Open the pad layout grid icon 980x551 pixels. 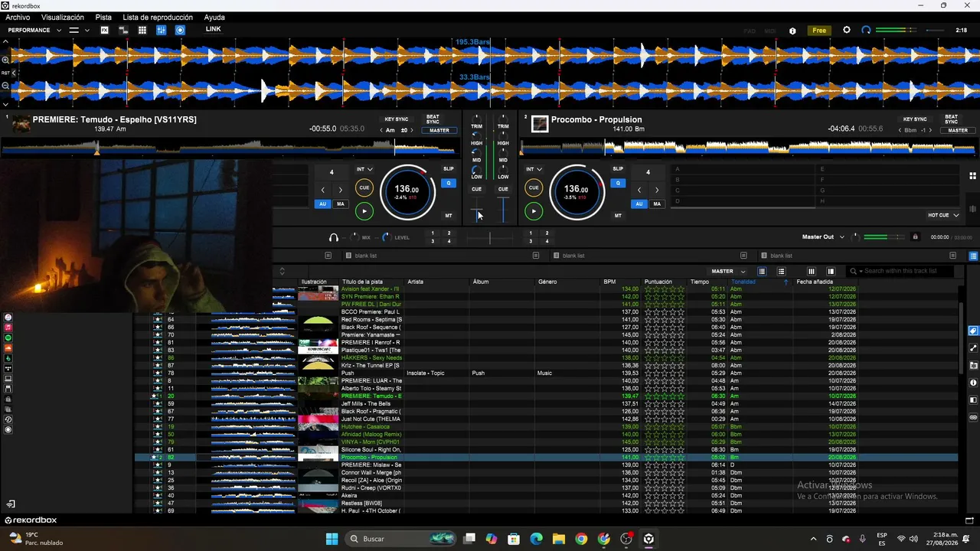(x=972, y=175)
